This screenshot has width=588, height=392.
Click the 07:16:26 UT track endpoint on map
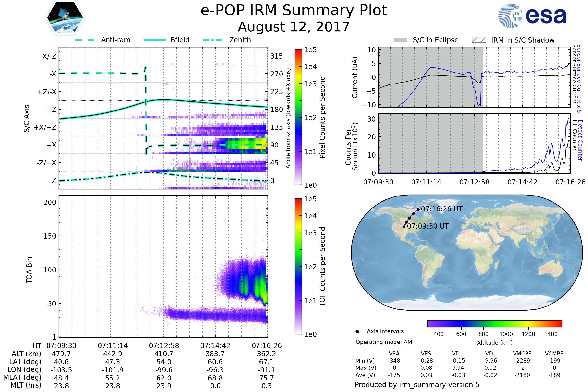pyautogui.click(x=418, y=209)
